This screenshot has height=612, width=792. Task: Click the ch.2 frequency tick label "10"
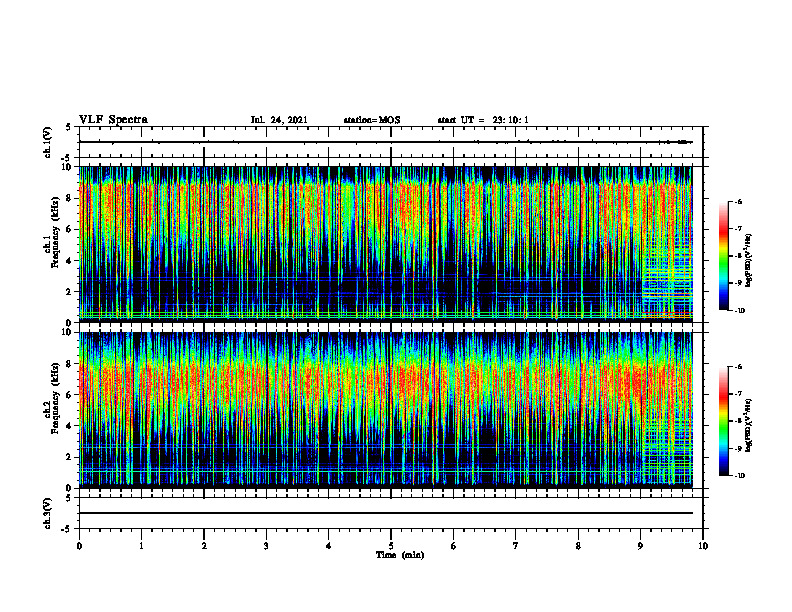click(69, 332)
